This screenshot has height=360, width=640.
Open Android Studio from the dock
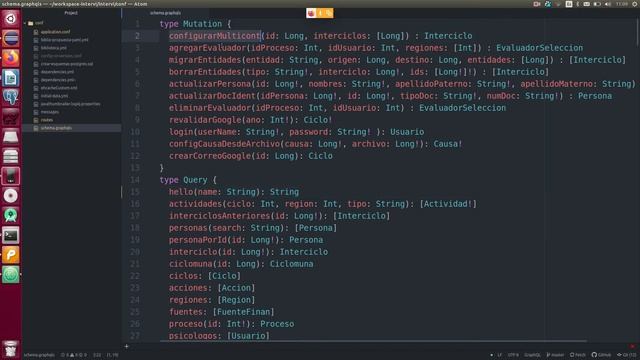[x=11, y=215]
